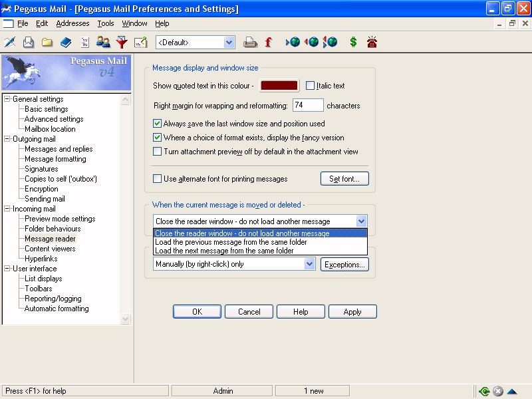Select Content viewers in tree
532x399 pixels.
pos(50,248)
